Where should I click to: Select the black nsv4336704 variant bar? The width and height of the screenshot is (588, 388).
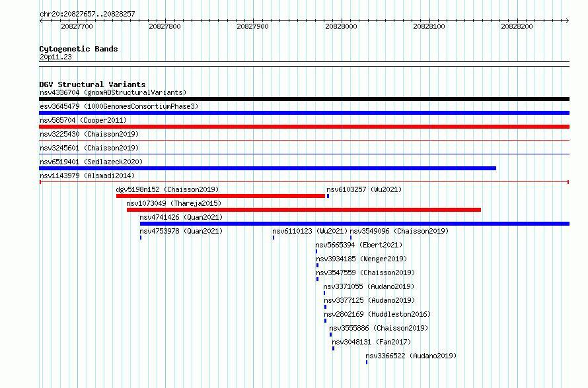point(304,99)
